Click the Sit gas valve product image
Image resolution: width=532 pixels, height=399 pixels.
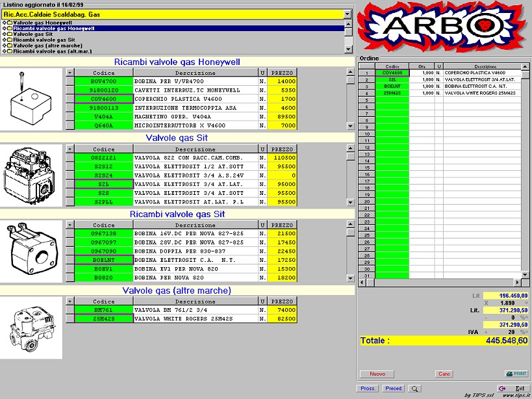coord(31,175)
